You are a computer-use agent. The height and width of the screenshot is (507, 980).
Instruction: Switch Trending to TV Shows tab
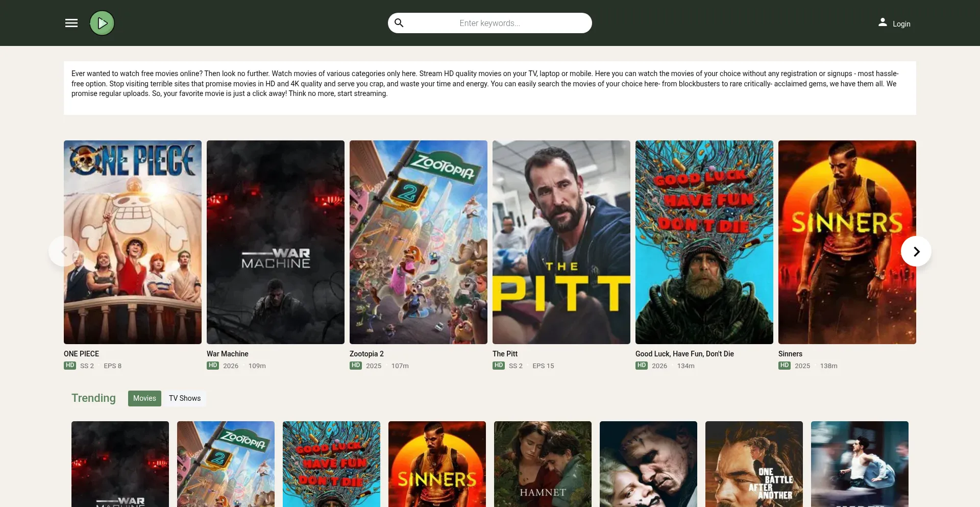(185, 398)
